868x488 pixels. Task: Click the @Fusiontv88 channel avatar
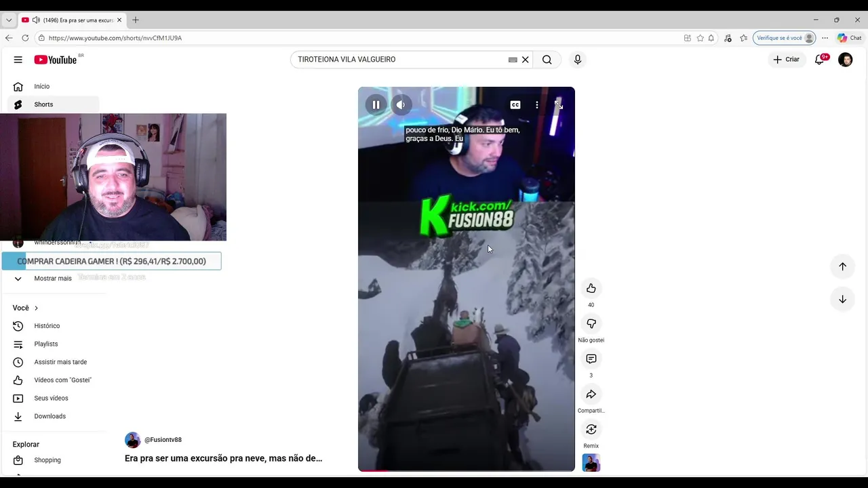(132, 440)
